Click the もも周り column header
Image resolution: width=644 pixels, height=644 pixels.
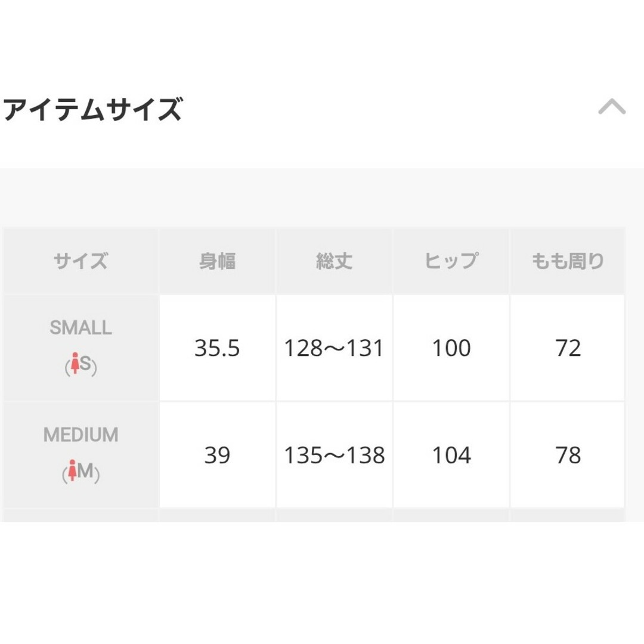coord(567,261)
